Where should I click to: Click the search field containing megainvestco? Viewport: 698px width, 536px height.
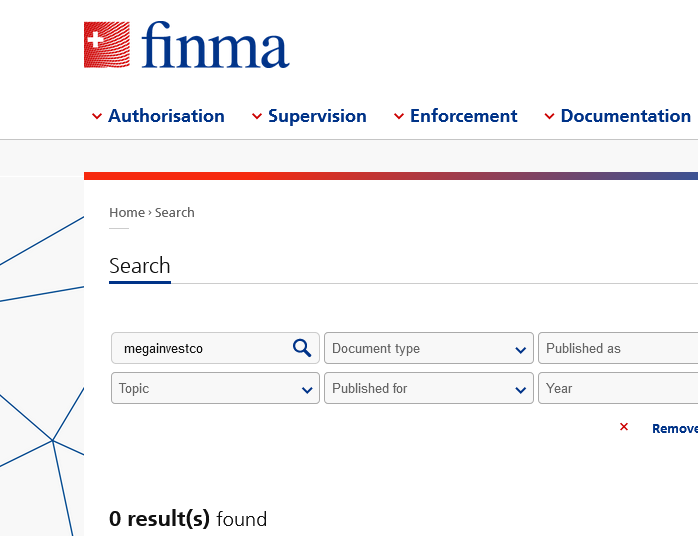[x=215, y=348]
